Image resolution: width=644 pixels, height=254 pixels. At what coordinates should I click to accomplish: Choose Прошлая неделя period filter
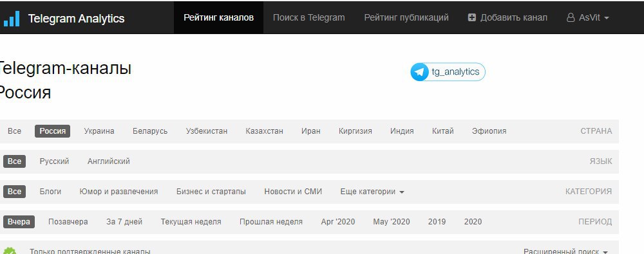pyautogui.click(x=271, y=222)
